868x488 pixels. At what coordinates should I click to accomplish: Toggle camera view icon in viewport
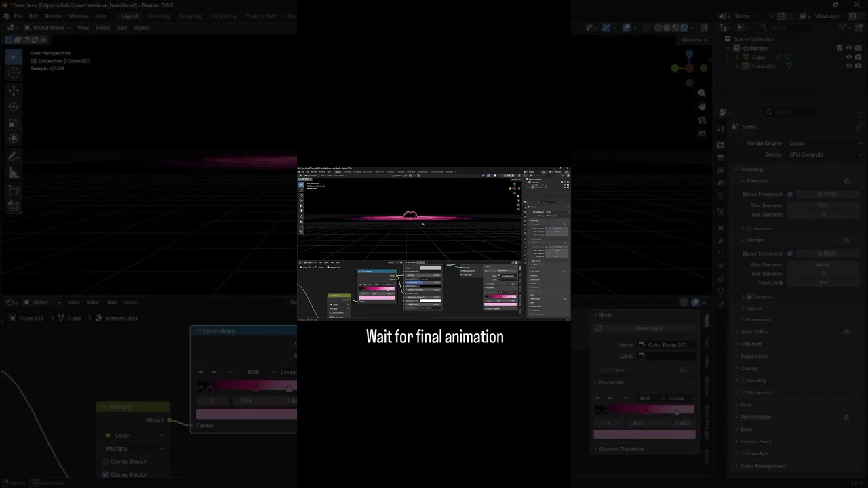701,120
